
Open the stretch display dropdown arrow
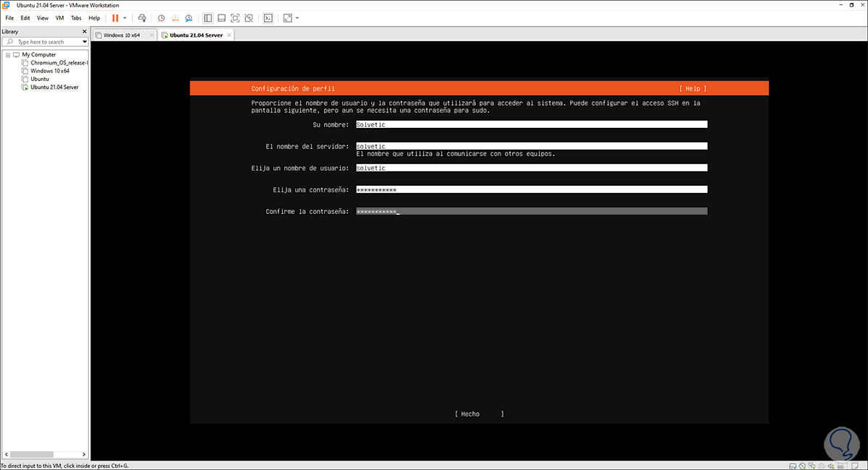click(x=297, y=17)
